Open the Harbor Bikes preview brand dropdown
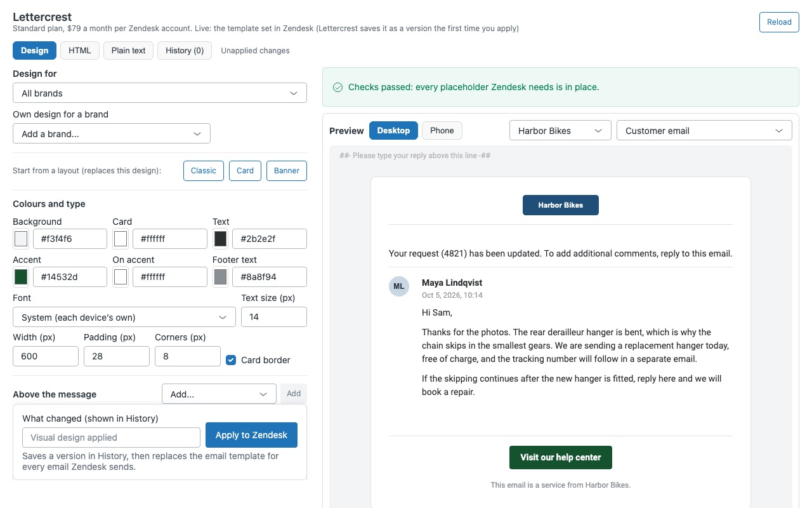This screenshot has width=812, height=508. (x=560, y=130)
